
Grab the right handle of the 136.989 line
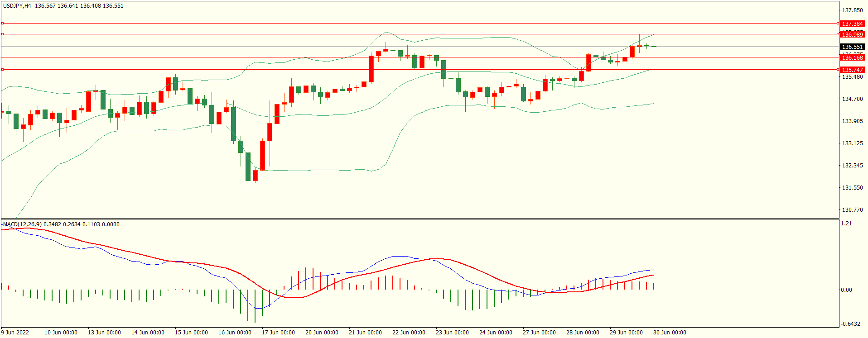[x=838, y=34]
